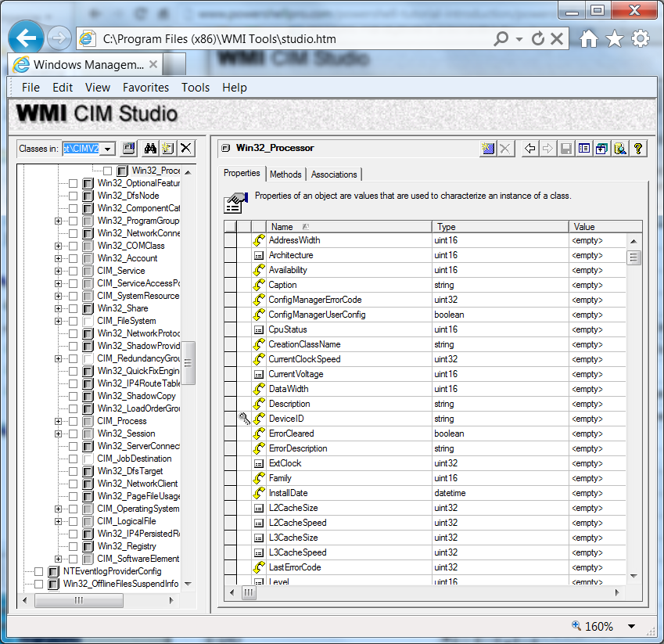Click the yellow question mark help icon
This screenshot has height=644, width=664.
coord(637,149)
